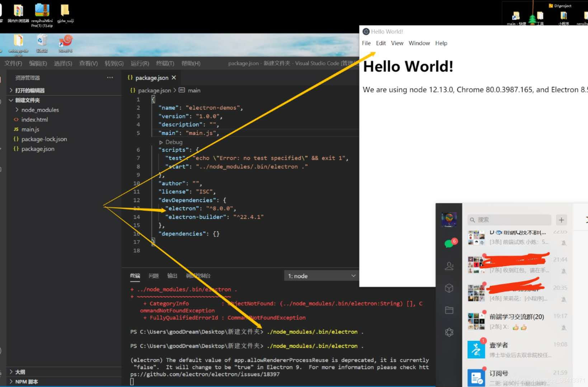Open the 选择(S) menu in VS Code
The image size is (588, 387).
point(63,63)
